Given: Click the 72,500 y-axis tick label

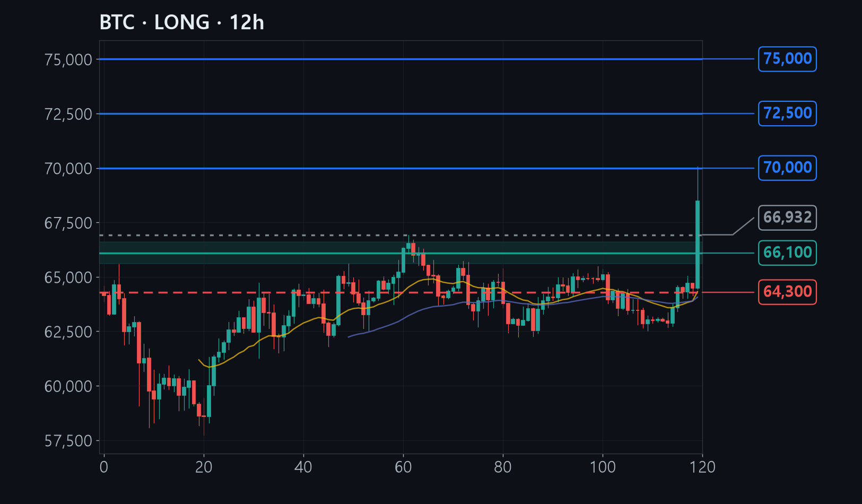Looking at the screenshot, I should pyautogui.click(x=68, y=114).
